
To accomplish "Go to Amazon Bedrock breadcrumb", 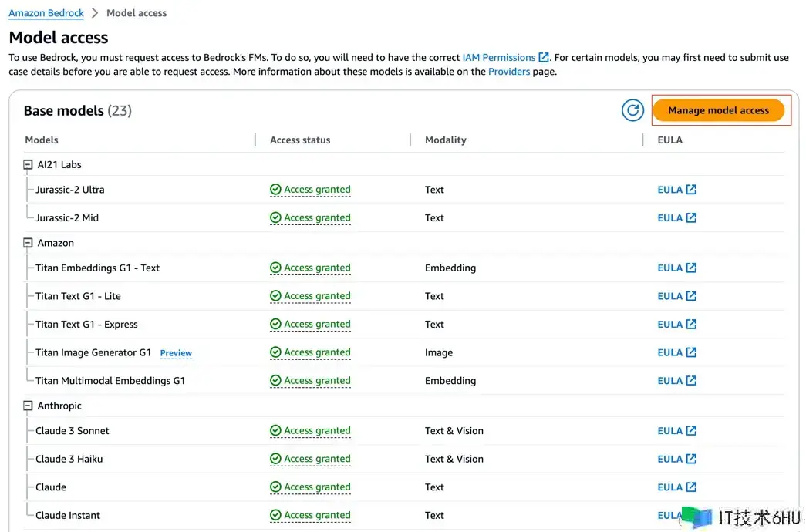I will (45, 13).
